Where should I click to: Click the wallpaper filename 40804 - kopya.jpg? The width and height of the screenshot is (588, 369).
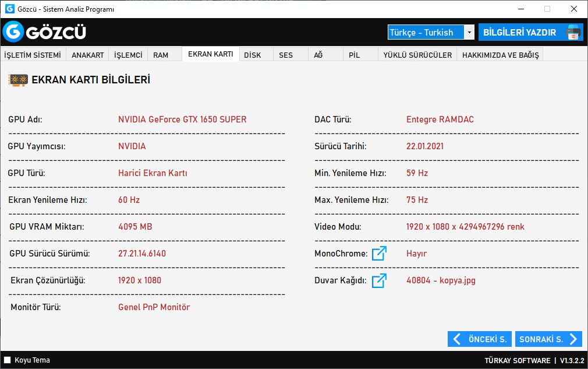pyautogui.click(x=441, y=280)
